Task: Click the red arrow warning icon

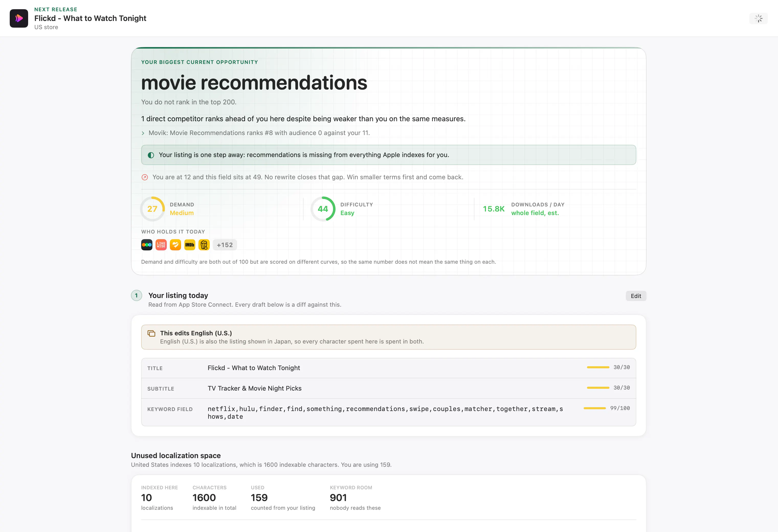Action: coord(145,178)
